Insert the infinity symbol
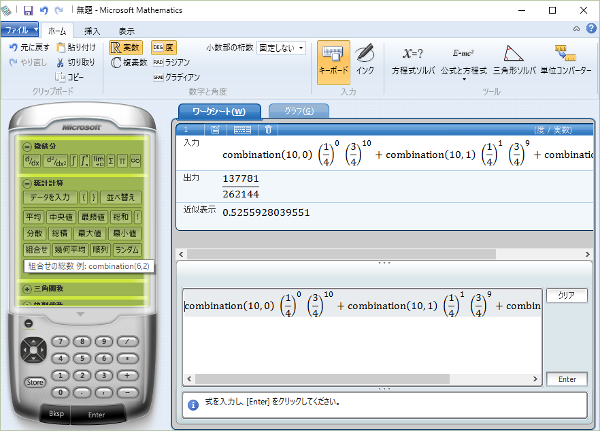Screen dimensions: 600x431 tap(135, 161)
